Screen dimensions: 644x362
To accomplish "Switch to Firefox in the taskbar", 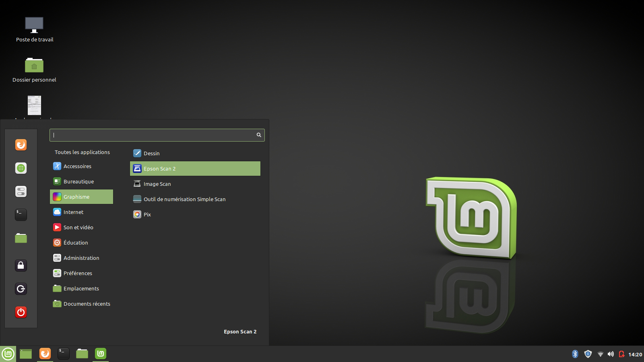I will coord(45,354).
